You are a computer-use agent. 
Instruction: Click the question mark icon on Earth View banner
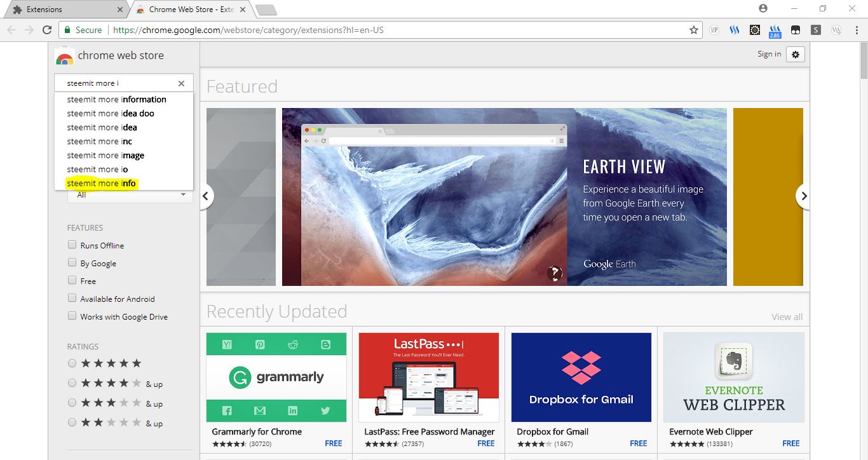pyautogui.click(x=555, y=273)
